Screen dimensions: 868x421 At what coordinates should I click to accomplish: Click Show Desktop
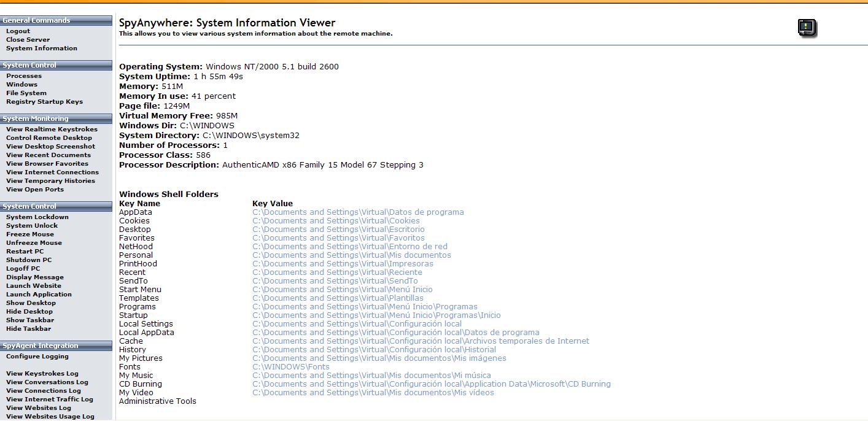point(31,303)
